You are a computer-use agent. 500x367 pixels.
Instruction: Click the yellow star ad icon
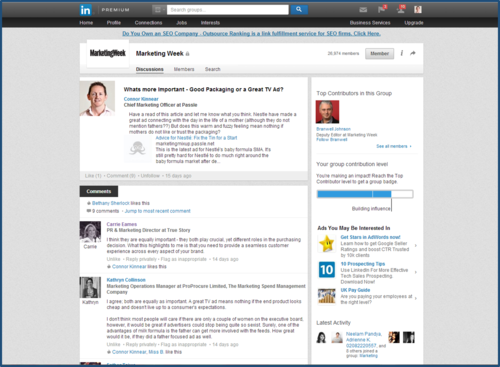click(327, 243)
